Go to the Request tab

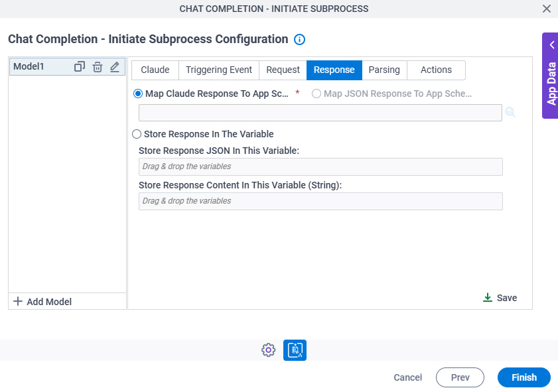point(283,70)
